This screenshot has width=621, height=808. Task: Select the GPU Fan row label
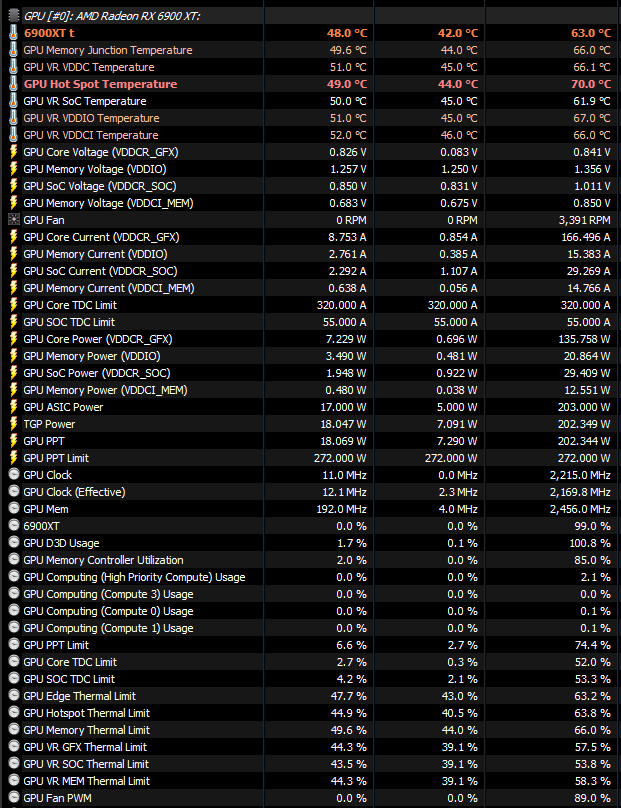(x=44, y=220)
